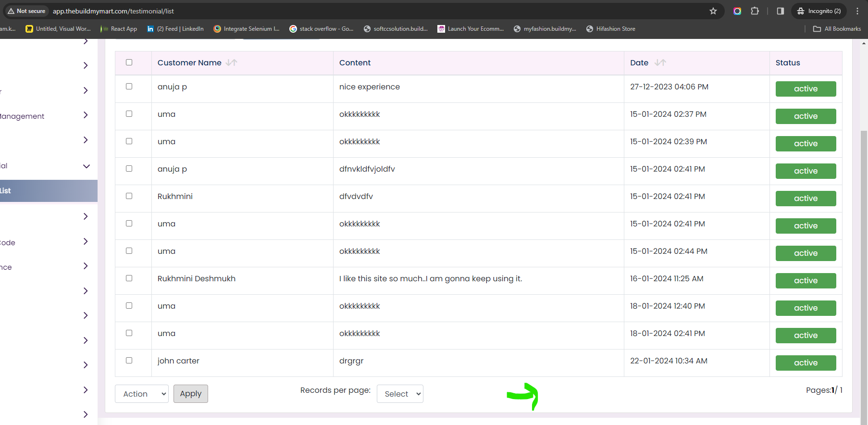868x425 pixels.
Task: Check the box for uma 02:37 PM row
Action: coord(129,114)
